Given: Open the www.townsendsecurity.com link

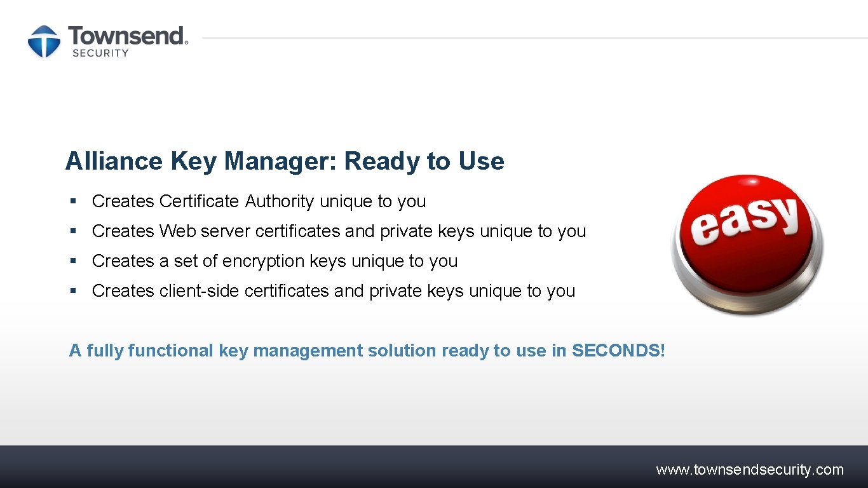Looking at the screenshot, I should 750,470.
